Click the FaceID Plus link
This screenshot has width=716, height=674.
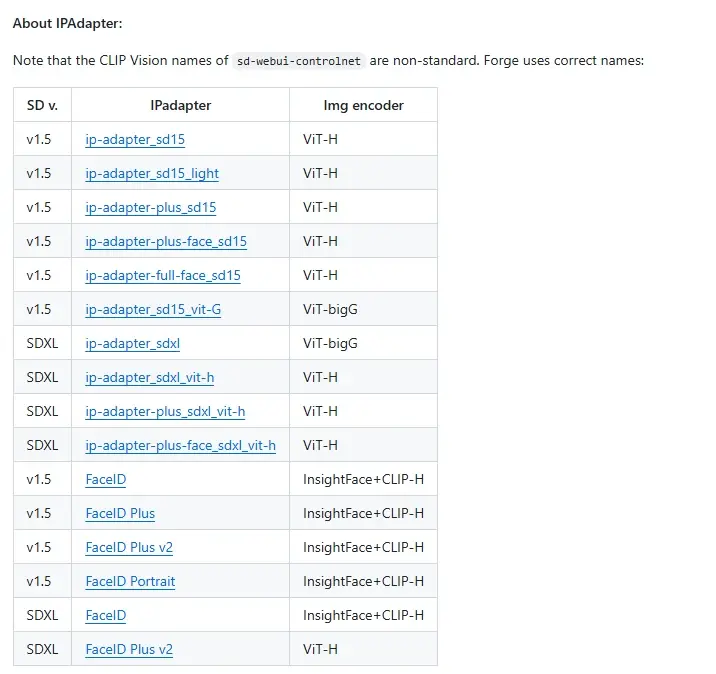click(120, 513)
